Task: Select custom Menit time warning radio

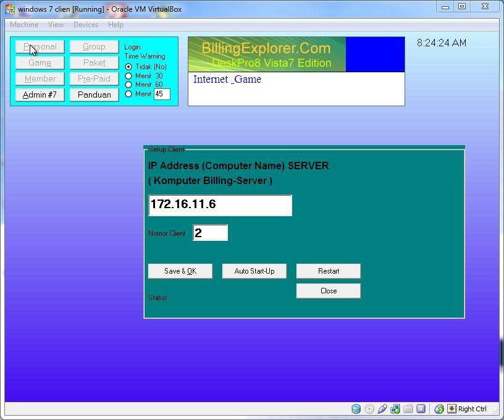Action: (128, 94)
